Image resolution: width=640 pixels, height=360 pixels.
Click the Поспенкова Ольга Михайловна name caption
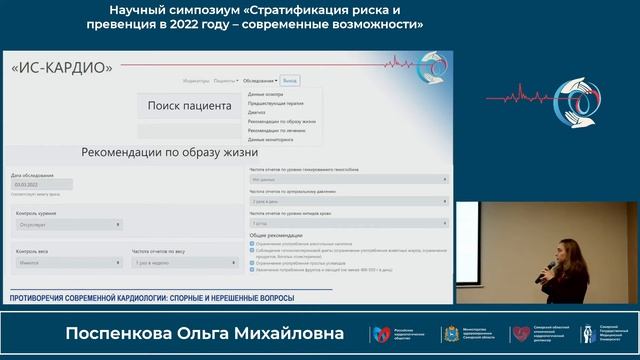click(205, 333)
